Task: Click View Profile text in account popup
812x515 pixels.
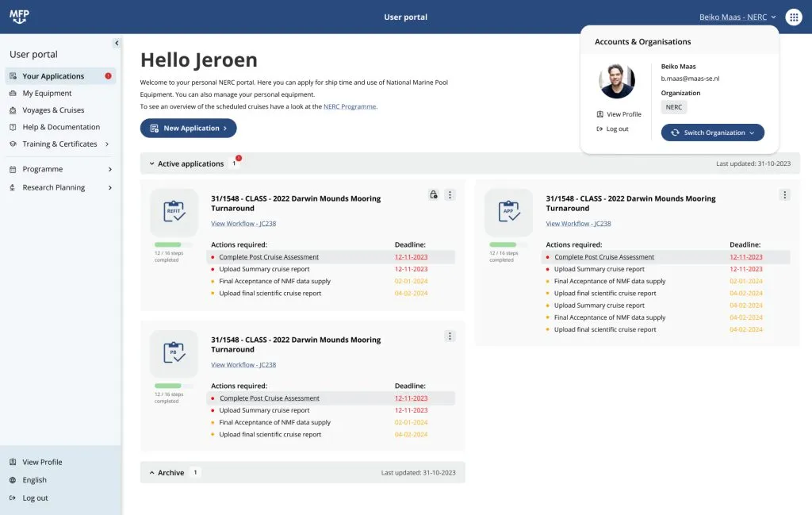Action: coord(624,114)
